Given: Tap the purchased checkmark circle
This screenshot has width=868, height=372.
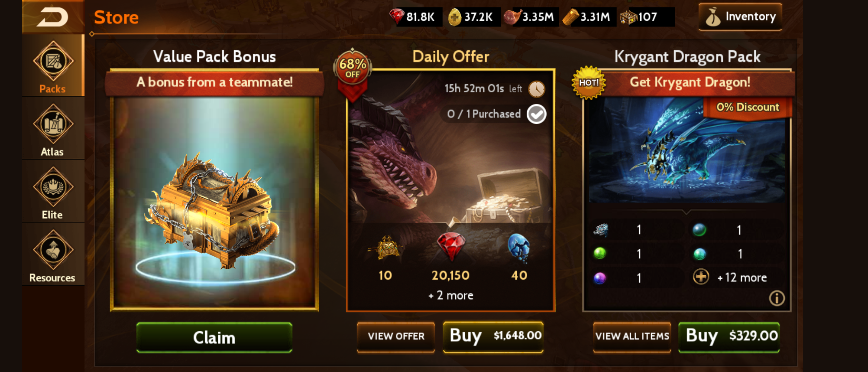Looking at the screenshot, I should click(536, 114).
